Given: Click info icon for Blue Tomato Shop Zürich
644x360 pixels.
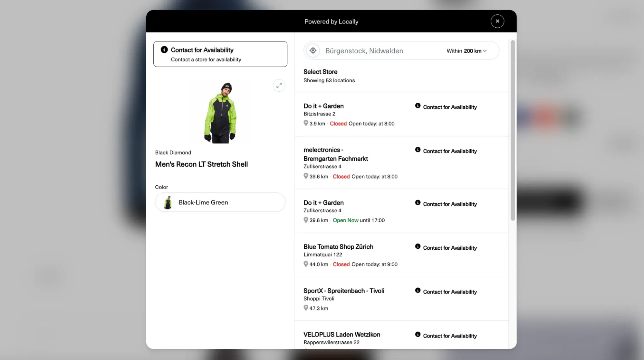Looking at the screenshot, I should [x=418, y=246].
